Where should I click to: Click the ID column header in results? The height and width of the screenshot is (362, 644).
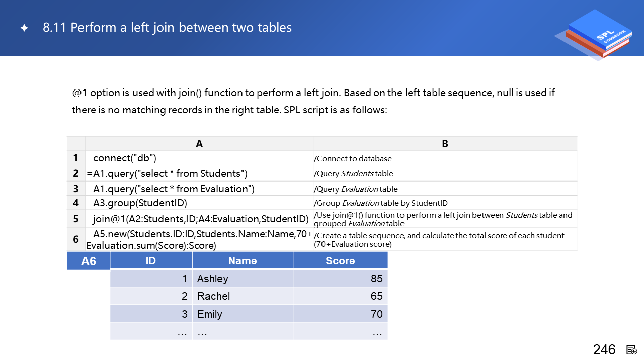[151, 261]
